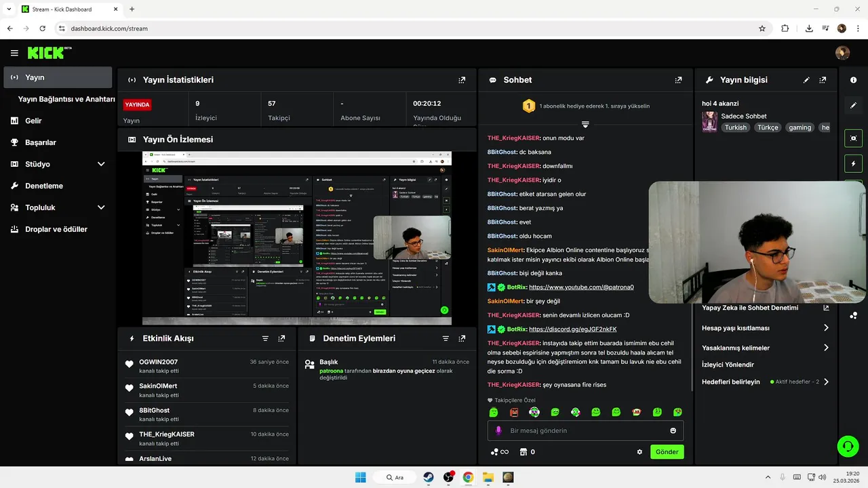Image resolution: width=868 pixels, height=488 pixels.
Task: Pop out the Denetim Eylemleri panel
Action: click(x=462, y=338)
